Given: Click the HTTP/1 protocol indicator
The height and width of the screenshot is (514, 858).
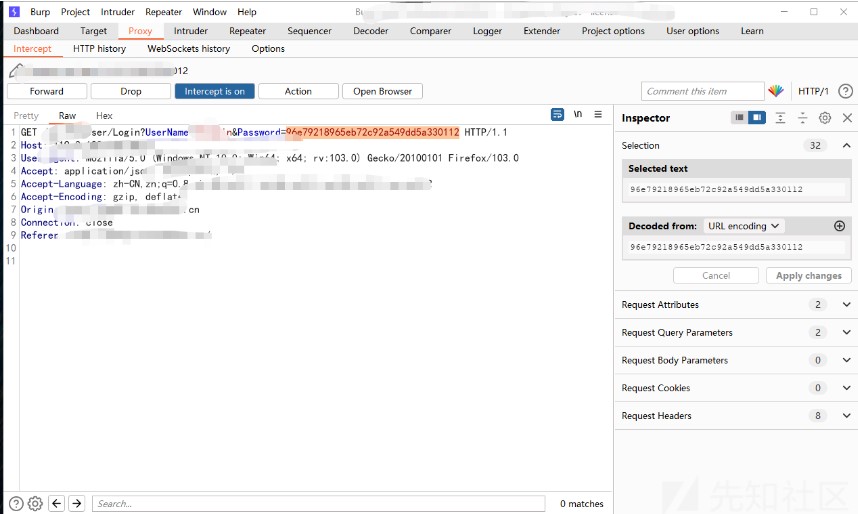Looking at the screenshot, I should coord(813,91).
